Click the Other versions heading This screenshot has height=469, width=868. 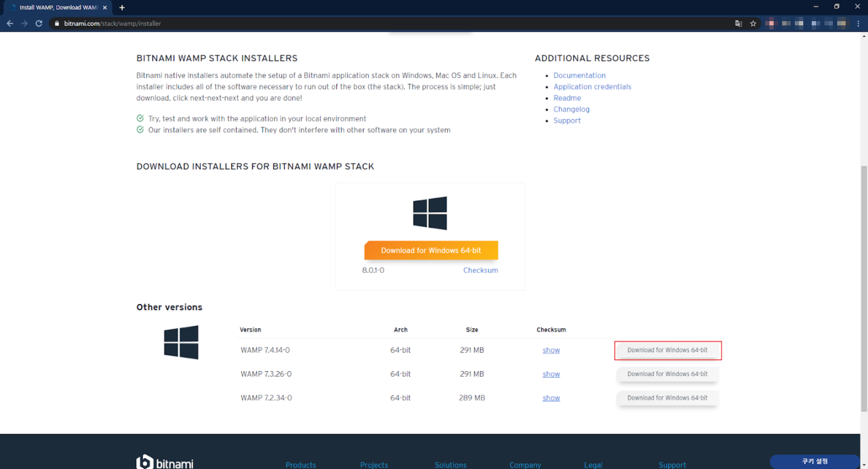click(x=169, y=307)
